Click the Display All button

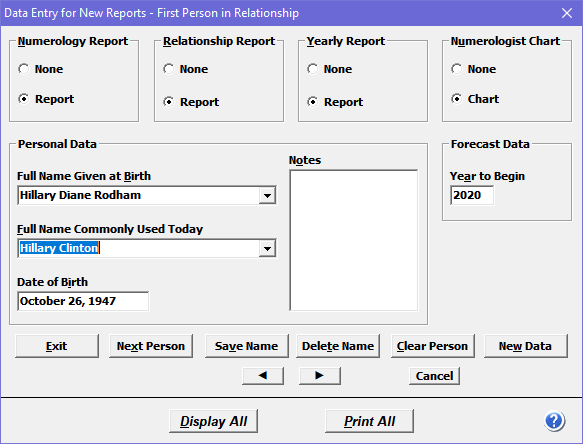point(213,421)
